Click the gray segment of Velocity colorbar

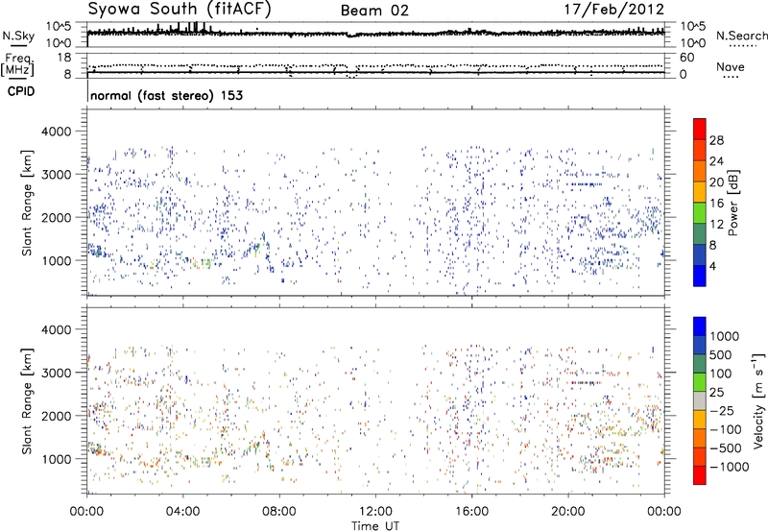pyautogui.click(x=700, y=401)
